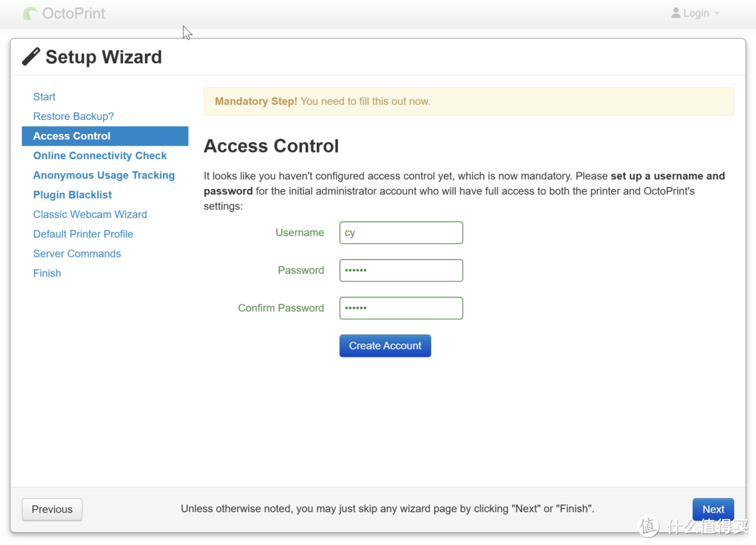Focus the Username input field

pyautogui.click(x=401, y=233)
